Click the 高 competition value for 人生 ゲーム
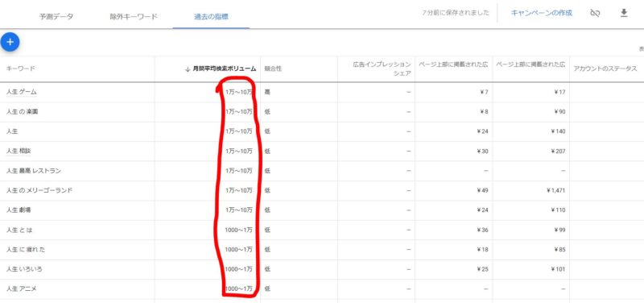Viewport: 644px width, 303px height. pos(267,92)
